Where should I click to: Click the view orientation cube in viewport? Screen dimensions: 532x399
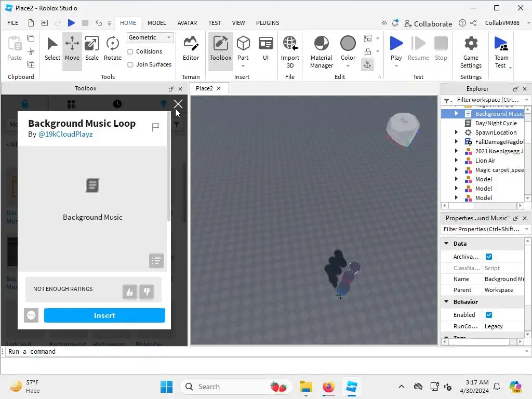pyautogui.click(x=403, y=130)
